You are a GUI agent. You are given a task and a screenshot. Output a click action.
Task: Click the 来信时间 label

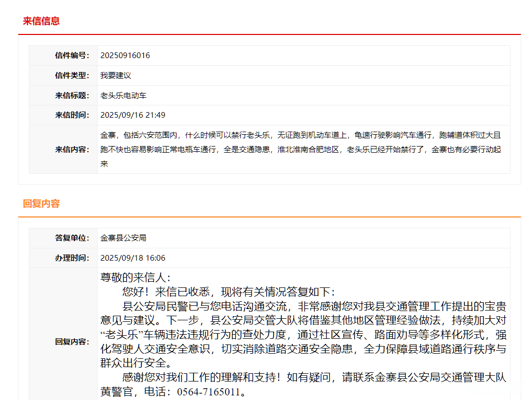72,115
